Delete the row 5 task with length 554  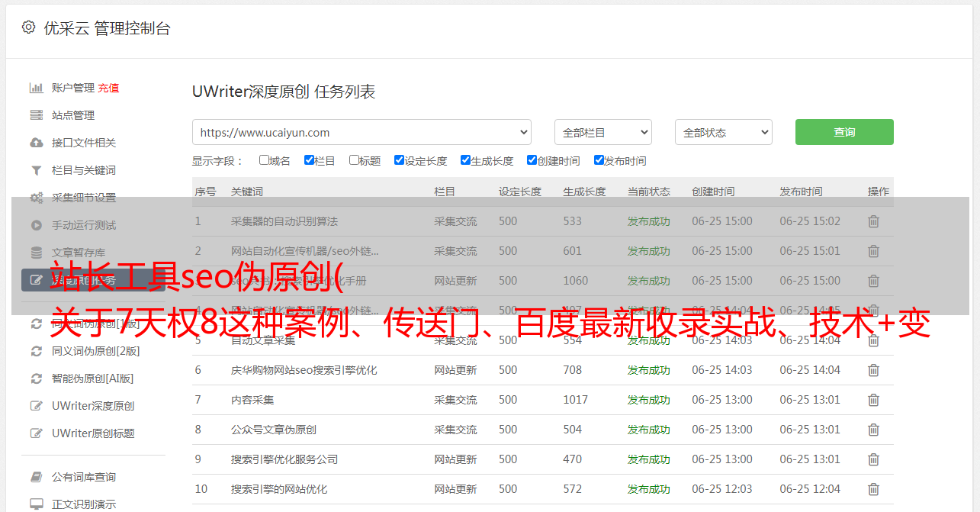pyautogui.click(x=873, y=340)
